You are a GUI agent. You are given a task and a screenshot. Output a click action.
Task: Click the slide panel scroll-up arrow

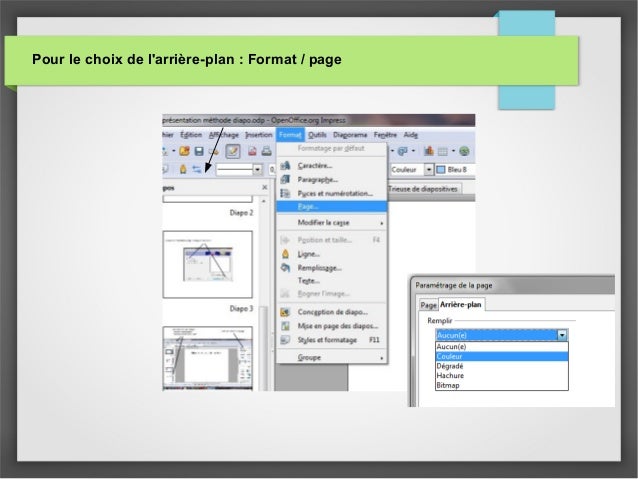(264, 201)
